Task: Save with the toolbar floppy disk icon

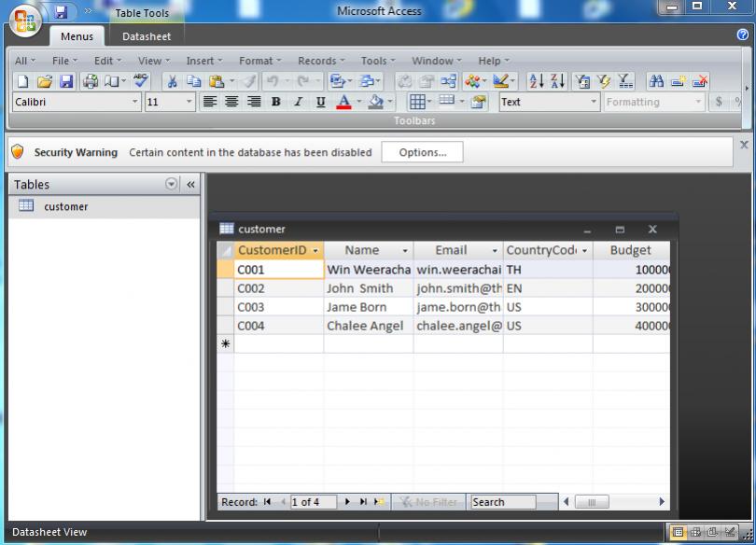Action: tap(66, 81)
